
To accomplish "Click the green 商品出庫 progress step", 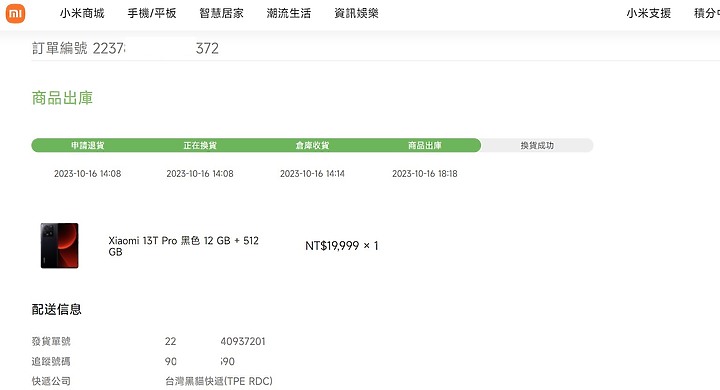I will click(x=425, y=146).
